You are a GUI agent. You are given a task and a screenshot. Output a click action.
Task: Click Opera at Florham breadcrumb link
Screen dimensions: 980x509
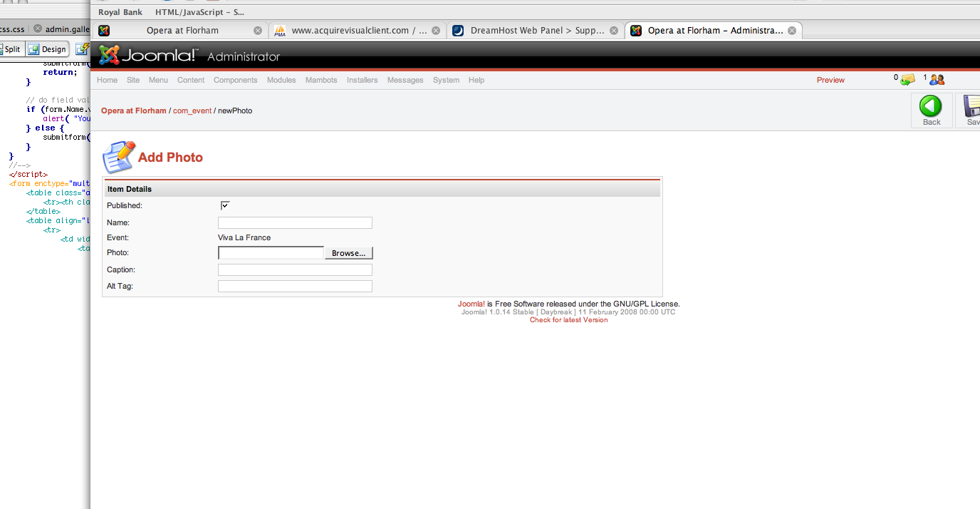[x=133, y=110]
